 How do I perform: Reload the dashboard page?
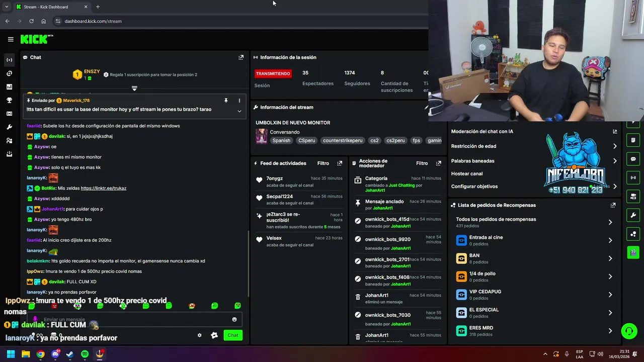31,21
